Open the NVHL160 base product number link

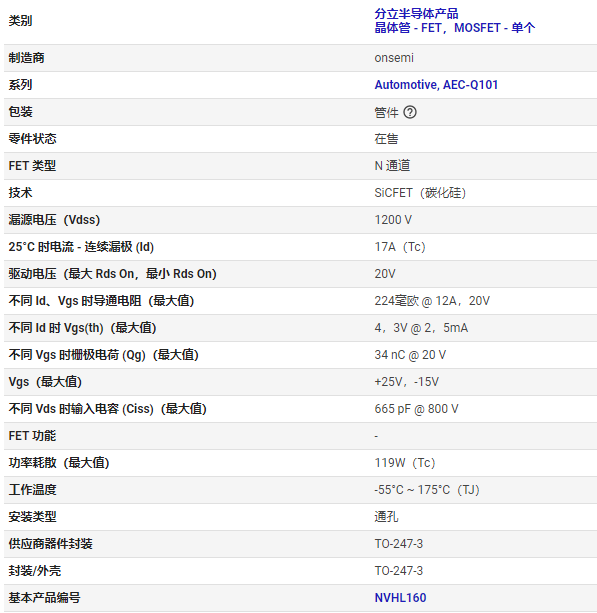(x=400, y=598)
